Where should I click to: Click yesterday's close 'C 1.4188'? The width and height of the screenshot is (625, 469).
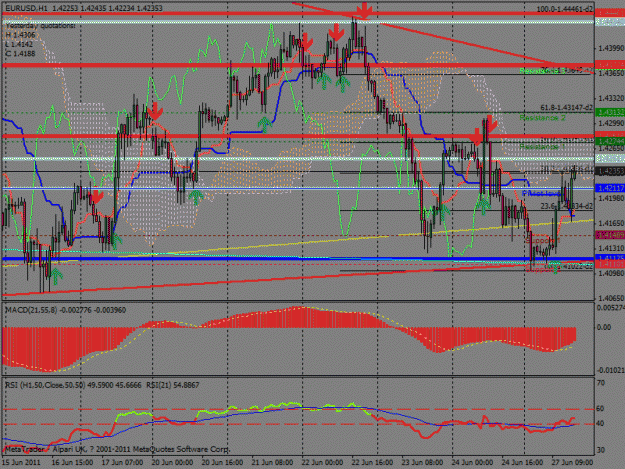coord(20,53)
